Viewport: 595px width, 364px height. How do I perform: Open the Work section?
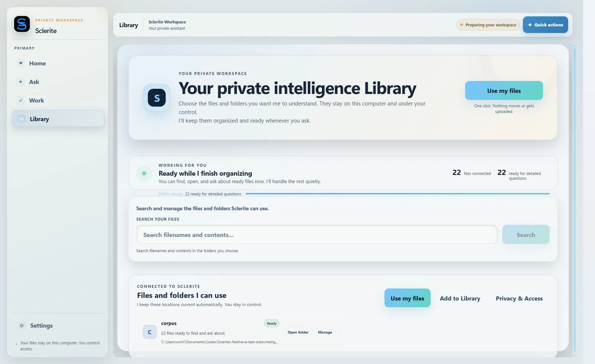tap(58, 100)
